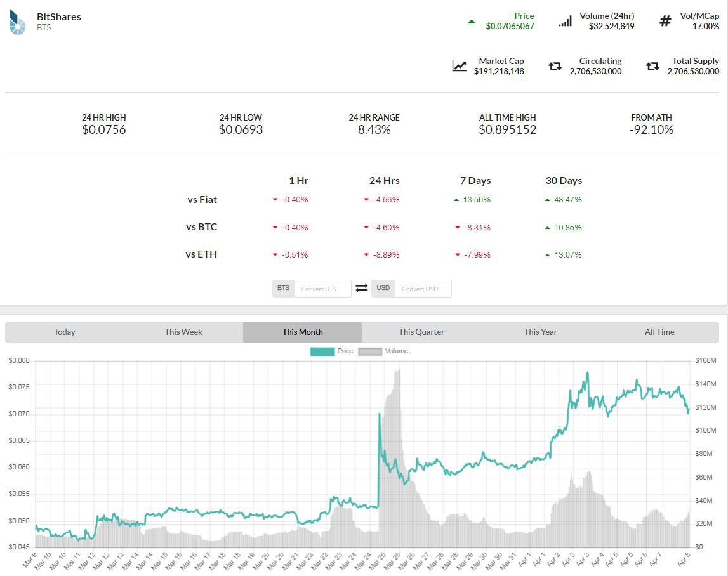
Task: Click the 24 HR HIGH value $0.0756
Action: pos(104,130)
